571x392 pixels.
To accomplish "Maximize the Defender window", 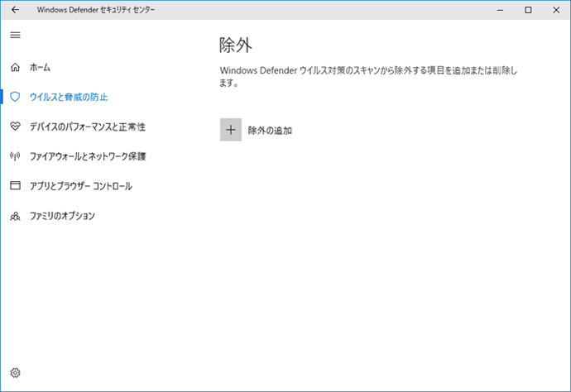I will click(528, 10).
